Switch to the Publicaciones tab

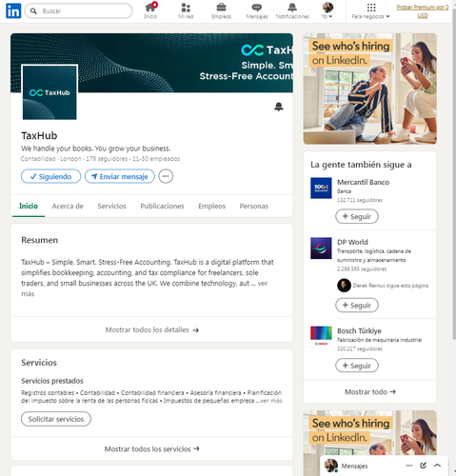162,207
